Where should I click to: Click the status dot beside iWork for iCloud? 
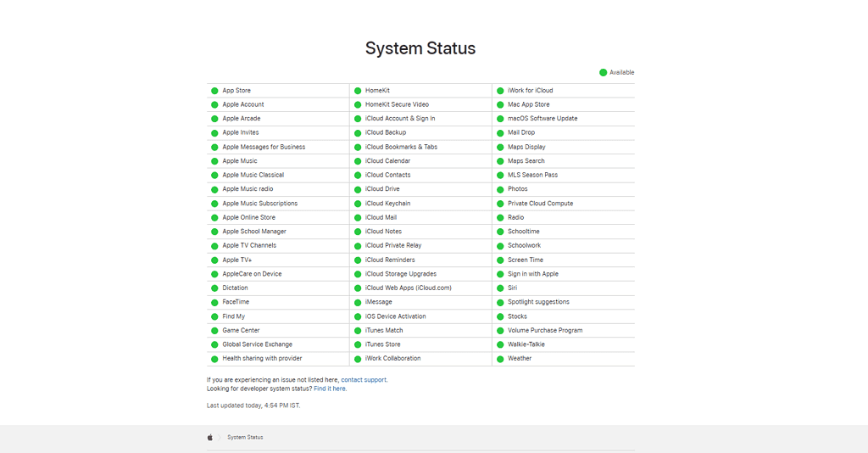(x=500, y=91)
